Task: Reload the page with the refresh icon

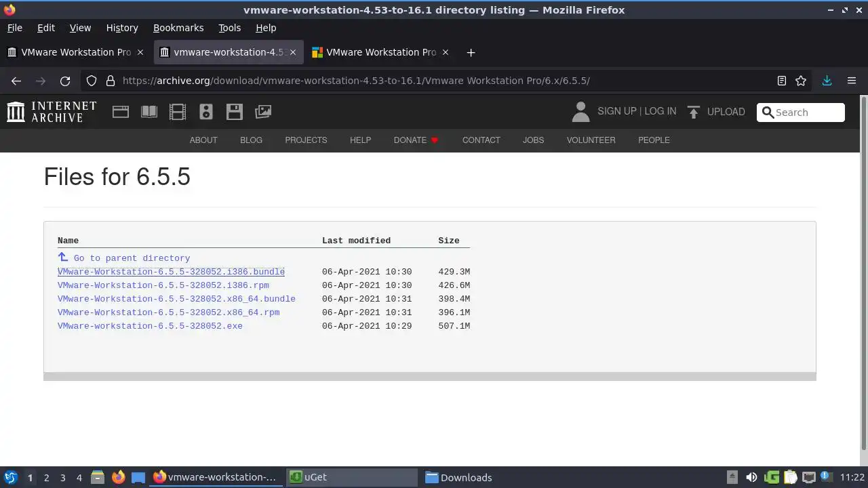Action: coord(65,81)
